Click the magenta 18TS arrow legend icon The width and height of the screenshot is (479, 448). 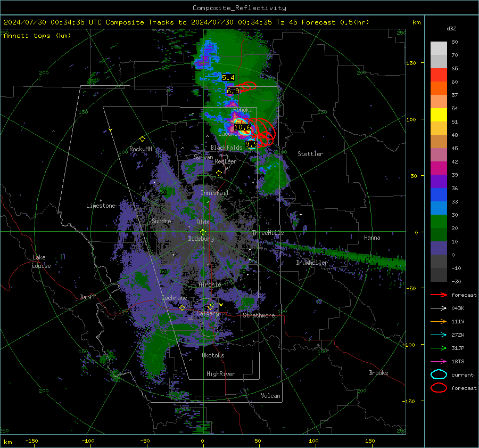439,362
